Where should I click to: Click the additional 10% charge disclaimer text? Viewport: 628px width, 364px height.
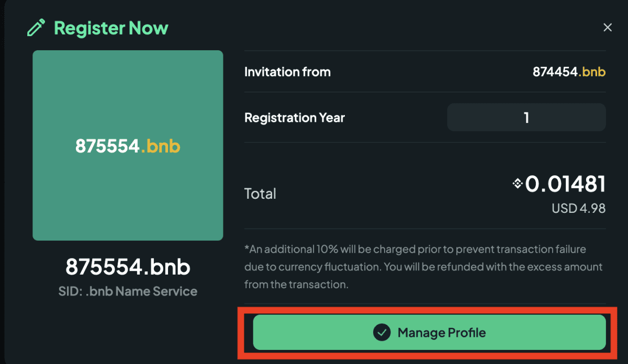[x=424, y=267]
